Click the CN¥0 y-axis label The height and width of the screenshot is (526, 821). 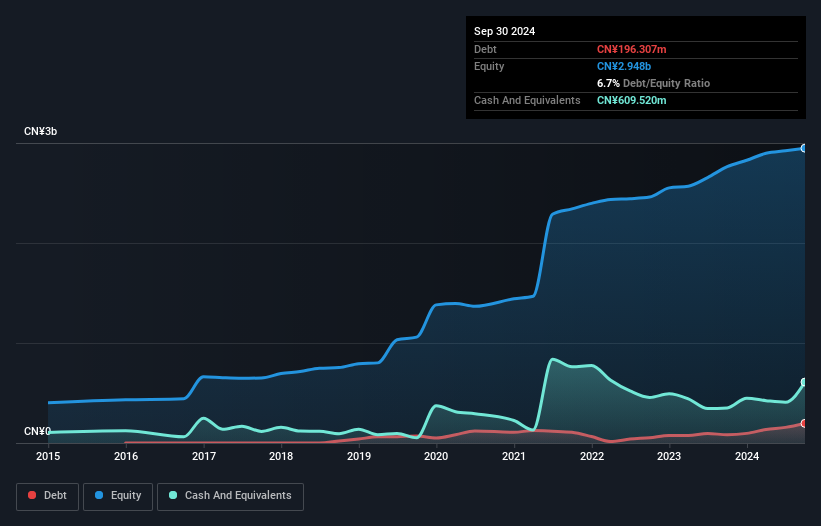click(x=37, y=431)
